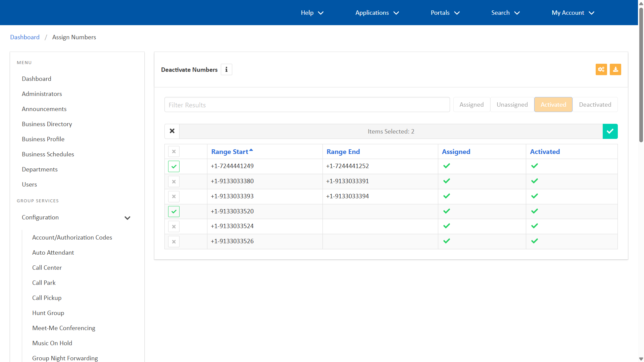
Task: Open the My Account dropdown
Action: pyautogui.click(x=573, y=13)
